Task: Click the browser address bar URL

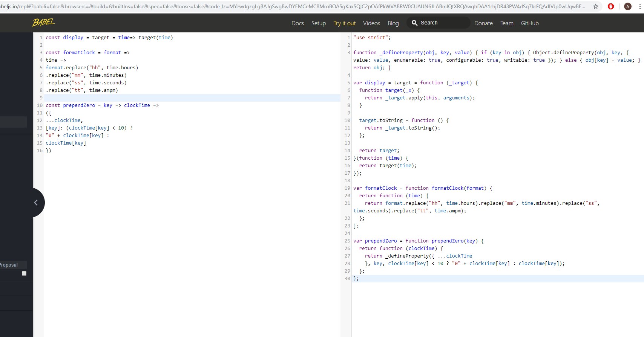Action: coord(293,6)
